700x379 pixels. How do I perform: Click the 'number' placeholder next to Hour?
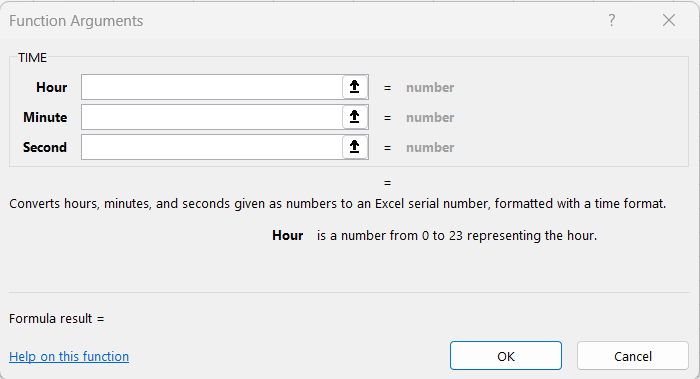(x=430, y=87)
